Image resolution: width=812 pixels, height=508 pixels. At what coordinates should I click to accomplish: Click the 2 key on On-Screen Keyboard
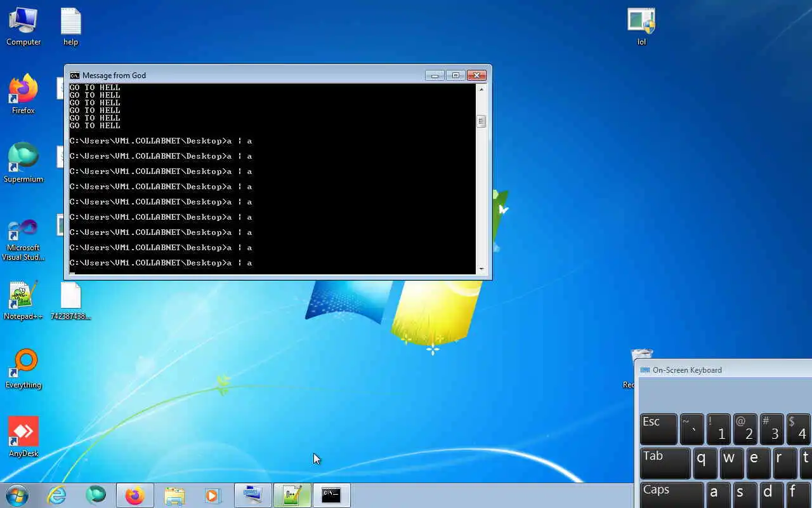point(745,429)
